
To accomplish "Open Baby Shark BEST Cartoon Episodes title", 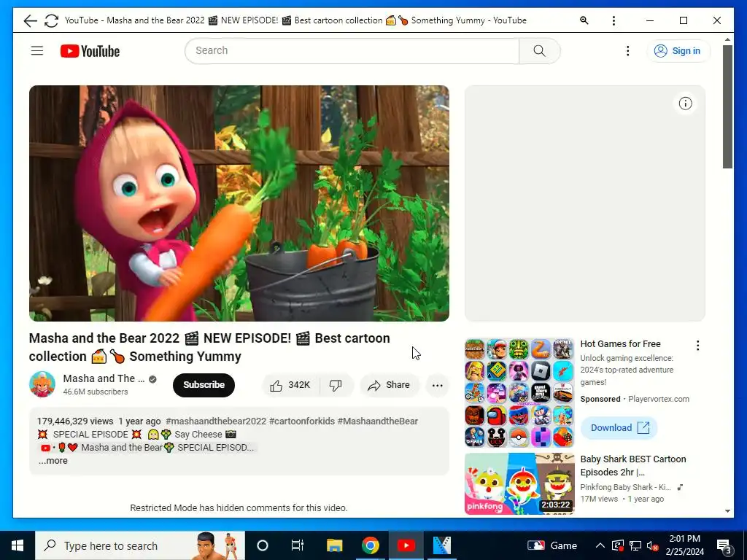I will 633,466.
